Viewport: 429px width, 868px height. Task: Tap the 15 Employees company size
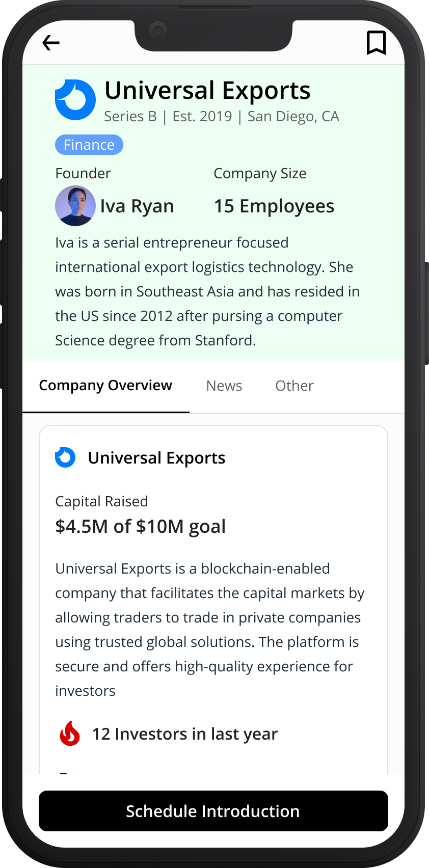(274, 206)
